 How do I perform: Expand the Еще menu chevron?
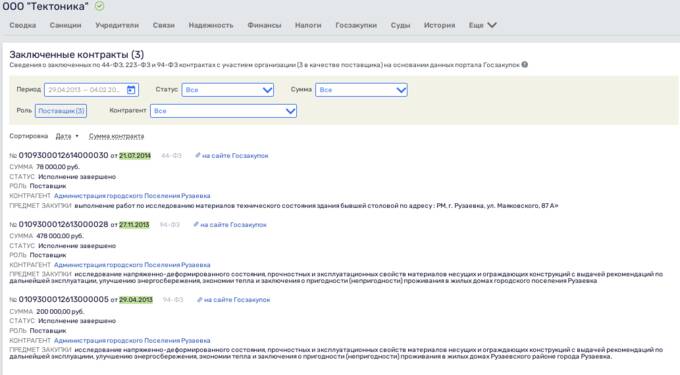tap(492, 25)
